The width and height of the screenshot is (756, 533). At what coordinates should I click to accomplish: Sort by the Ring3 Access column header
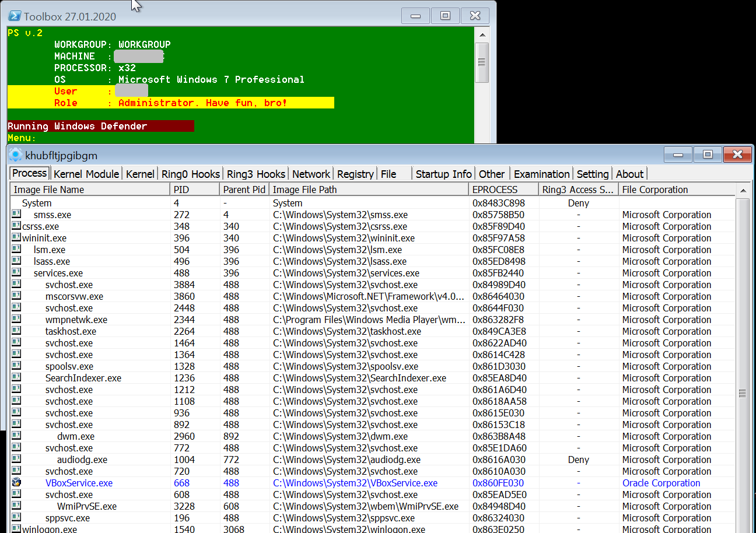click(x=579, y=190)
